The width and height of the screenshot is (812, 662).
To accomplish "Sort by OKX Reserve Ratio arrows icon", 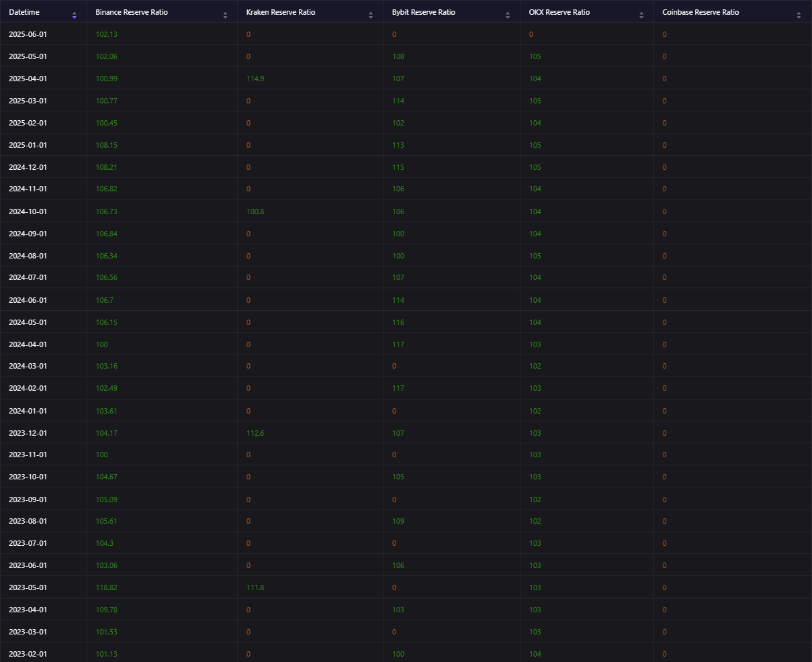I will point(641,15).
